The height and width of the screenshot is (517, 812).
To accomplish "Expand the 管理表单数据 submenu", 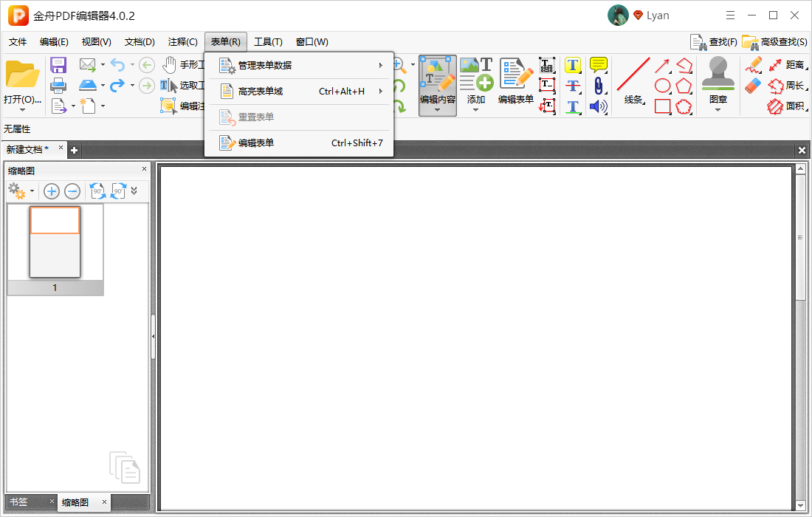I will tap(299, 65).
